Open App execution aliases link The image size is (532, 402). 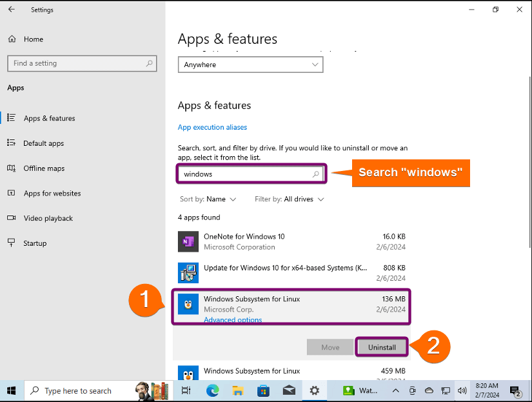212,127
